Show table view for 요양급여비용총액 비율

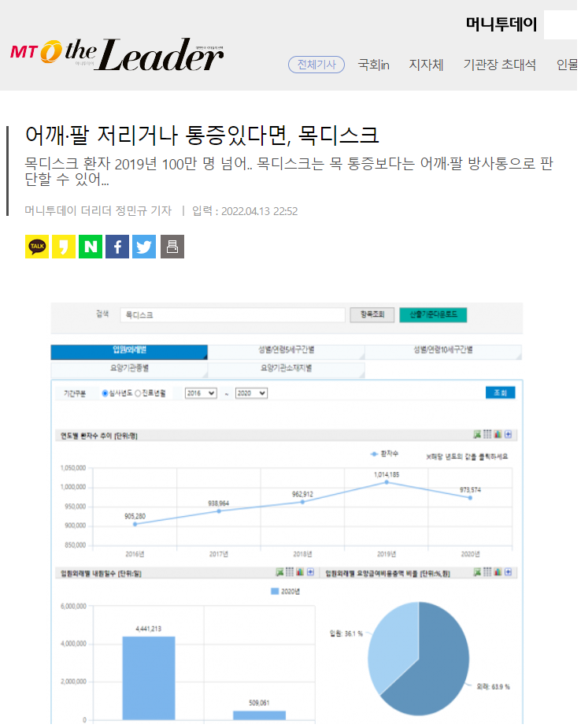[x=487, y=573]
